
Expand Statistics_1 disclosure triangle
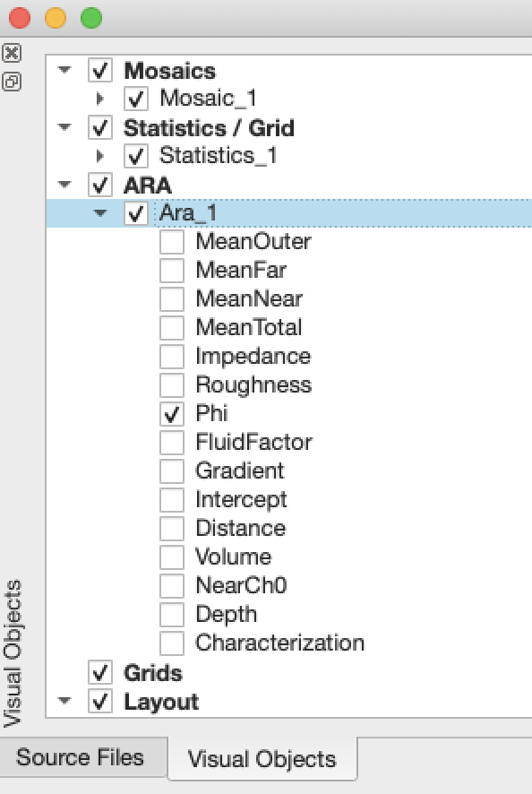pos(100,155)
